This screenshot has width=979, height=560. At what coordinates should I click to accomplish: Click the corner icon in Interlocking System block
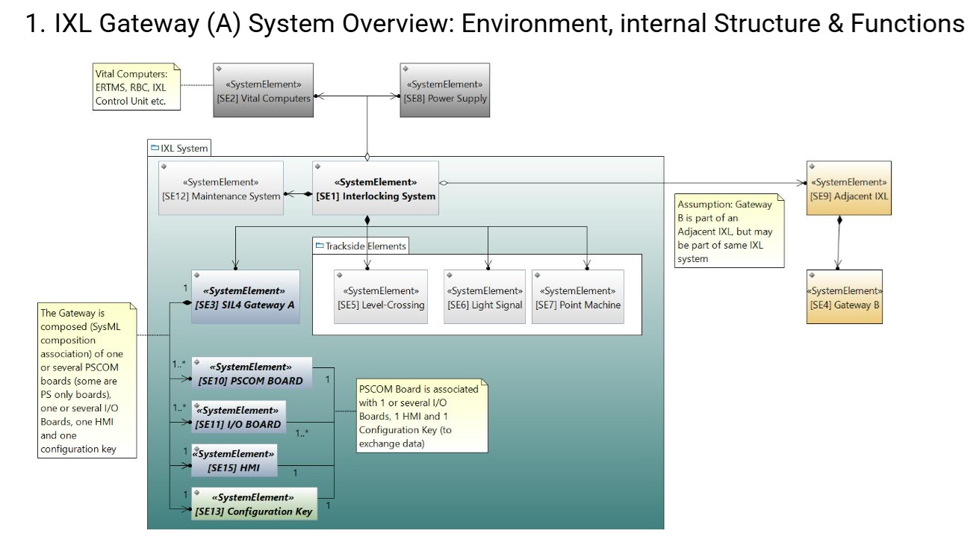318,167
